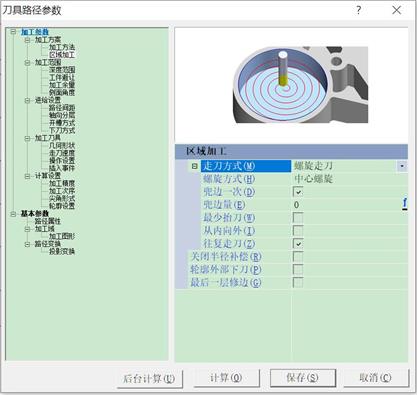Viewport: 417px width, 395px height.
Task: Collapse the 加工参数 tree node
Action: [x=13, y=32]
